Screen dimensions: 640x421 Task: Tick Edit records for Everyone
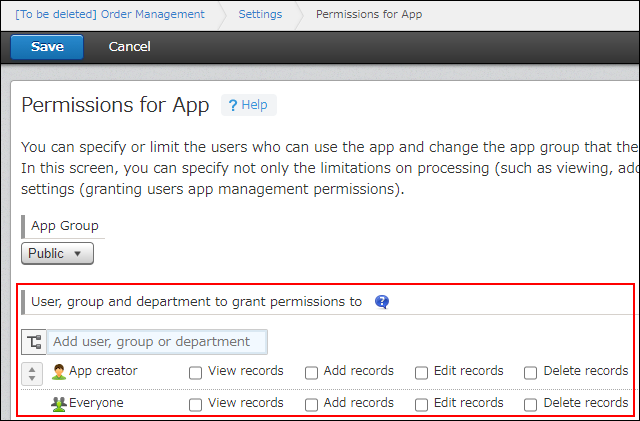[x=422, y=404]
